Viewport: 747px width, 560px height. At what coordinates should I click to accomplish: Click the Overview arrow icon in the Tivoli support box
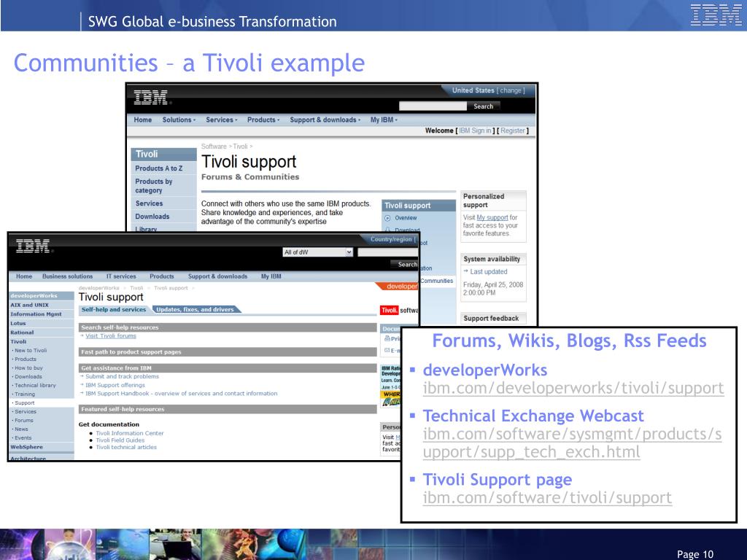[x=388, y=218]
